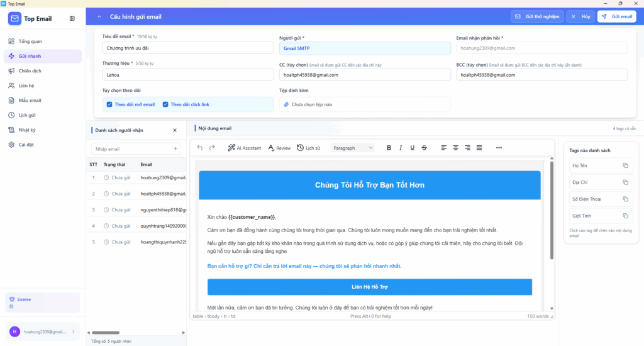Open the Người gửi Gmail SMTP selector
Screen dimensions: 644x346
click(365, 48)
